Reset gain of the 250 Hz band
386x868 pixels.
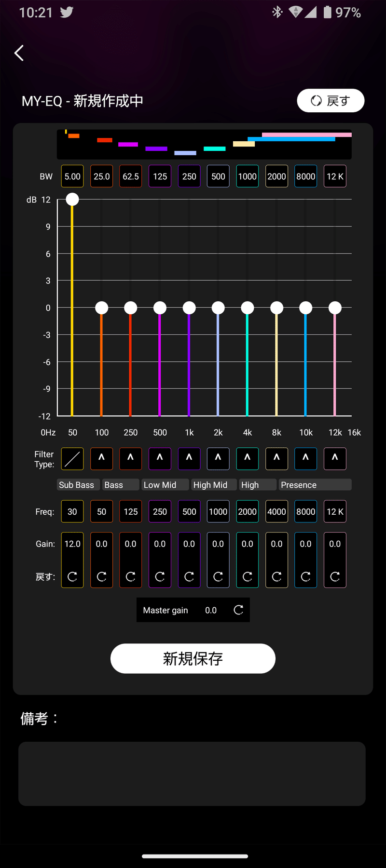pyautogui.click(x=160, y=576)
